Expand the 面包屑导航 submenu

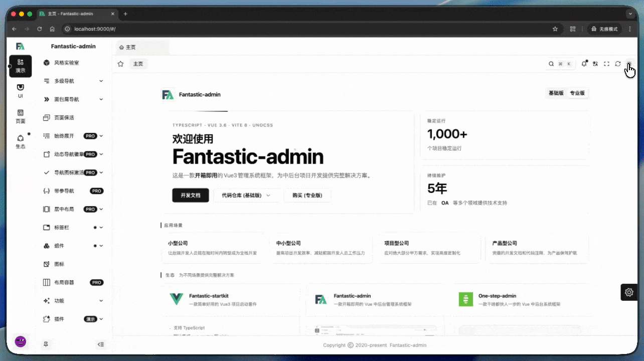point(80,99)
